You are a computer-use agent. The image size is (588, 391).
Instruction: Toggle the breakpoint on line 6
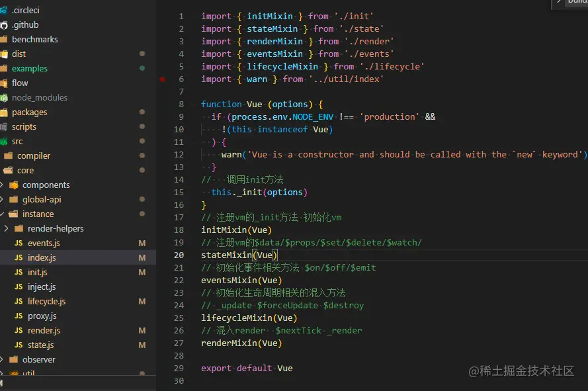162,79
